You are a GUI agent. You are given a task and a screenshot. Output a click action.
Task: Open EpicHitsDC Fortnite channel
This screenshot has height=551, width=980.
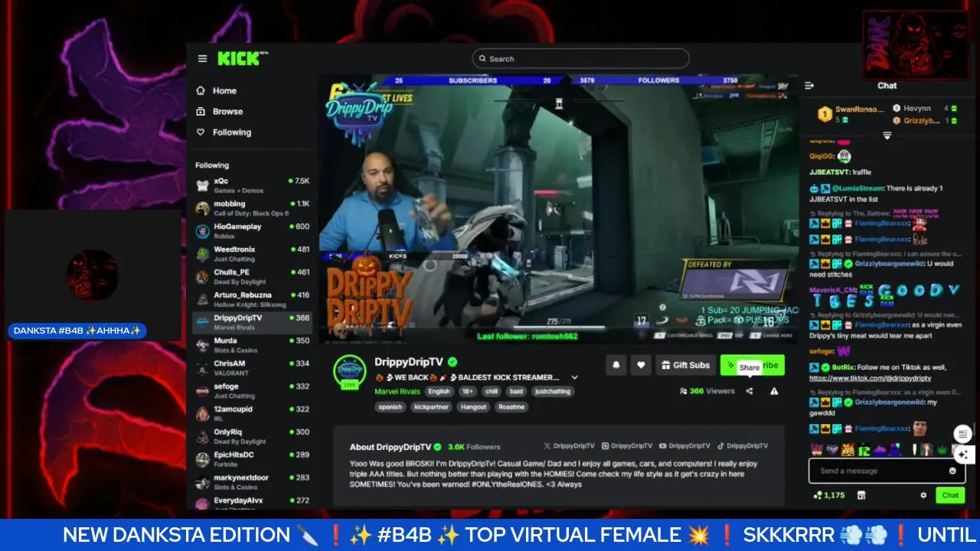tap(252, 459)
